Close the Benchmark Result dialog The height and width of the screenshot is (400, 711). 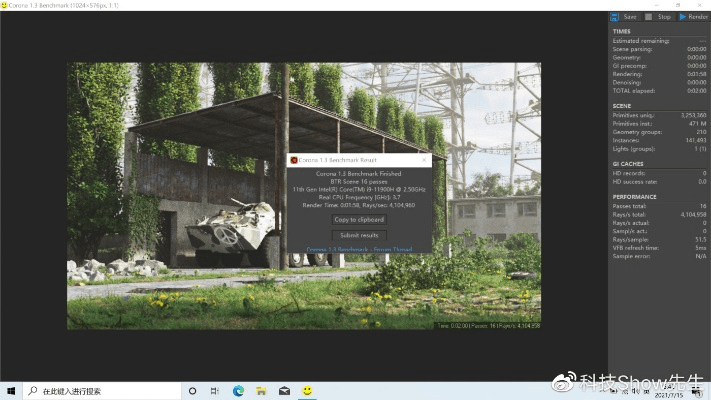[x=424, y=160]
